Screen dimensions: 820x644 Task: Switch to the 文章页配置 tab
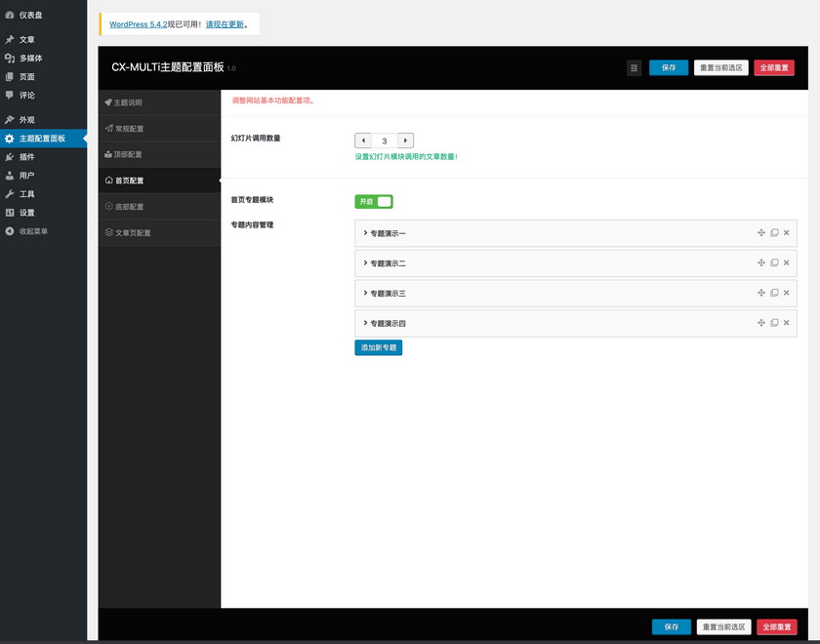point(132,233)
